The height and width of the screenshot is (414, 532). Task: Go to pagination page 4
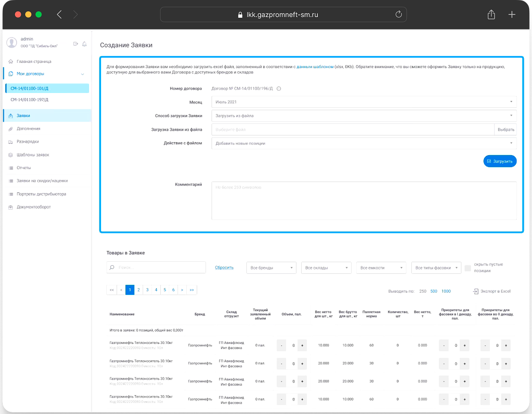click(156, 290)
